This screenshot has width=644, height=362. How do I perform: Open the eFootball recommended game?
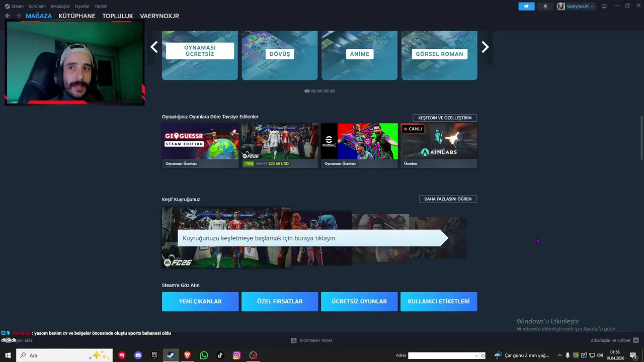coord(359,145)
